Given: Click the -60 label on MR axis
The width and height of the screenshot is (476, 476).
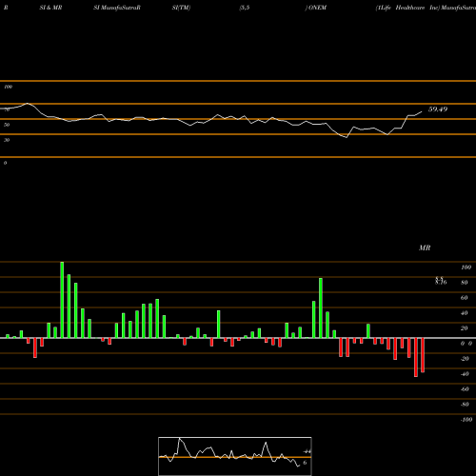Looking at the screenshot, I should tap(465, 389).
